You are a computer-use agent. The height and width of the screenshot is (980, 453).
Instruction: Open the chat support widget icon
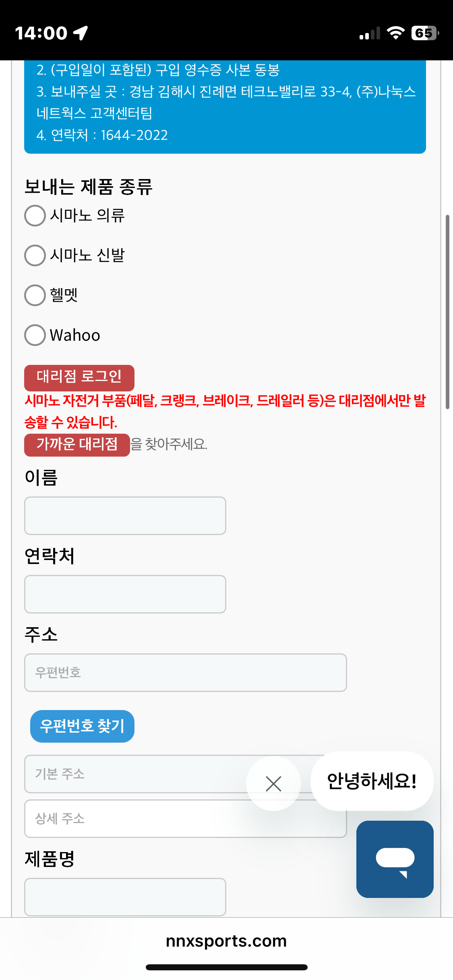[x=395, y=859]
